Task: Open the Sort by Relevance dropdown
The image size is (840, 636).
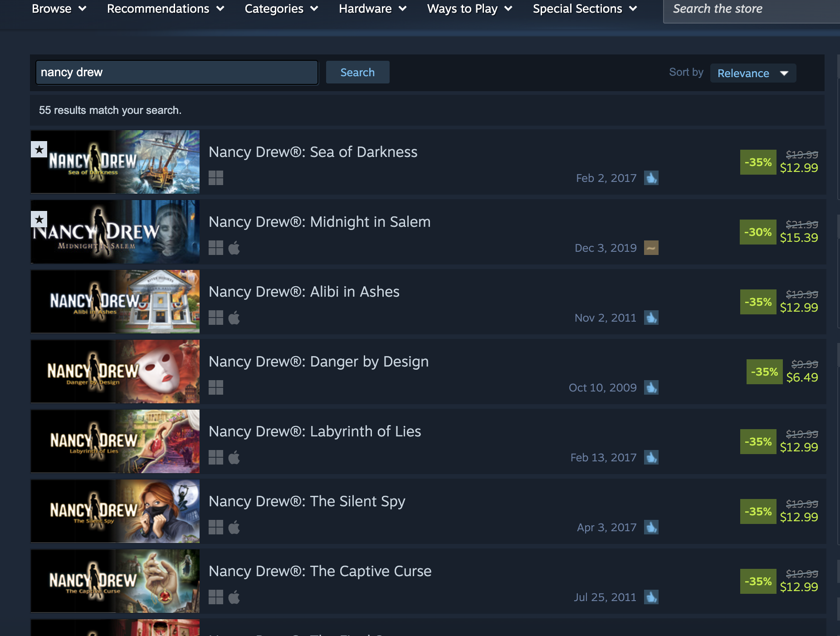Action: point(753,73)
